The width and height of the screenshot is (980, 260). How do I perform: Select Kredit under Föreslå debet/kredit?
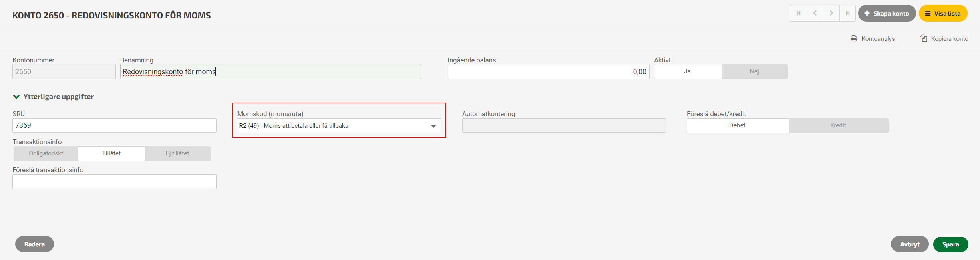(x=838, y=125)
